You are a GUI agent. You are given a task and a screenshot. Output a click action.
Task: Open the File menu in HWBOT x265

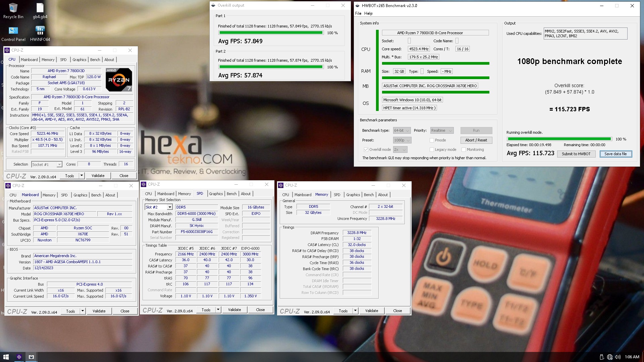(x=358, y=13)
